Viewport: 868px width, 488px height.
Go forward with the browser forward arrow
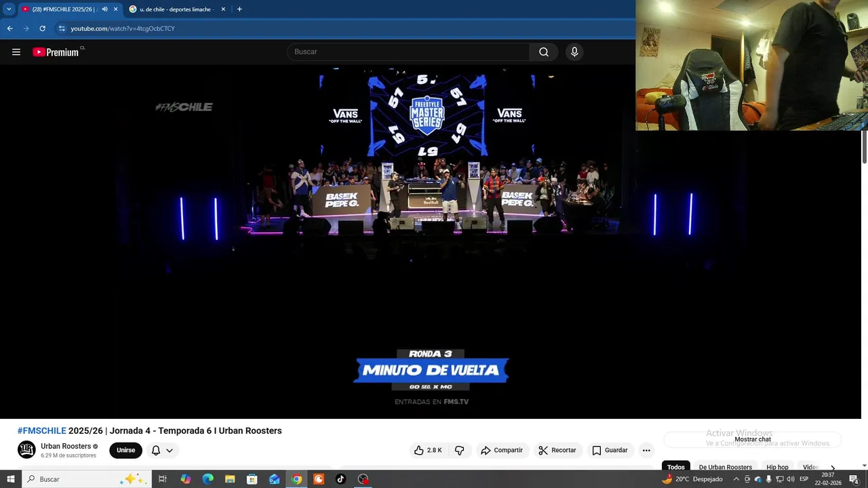click(26, 28)
